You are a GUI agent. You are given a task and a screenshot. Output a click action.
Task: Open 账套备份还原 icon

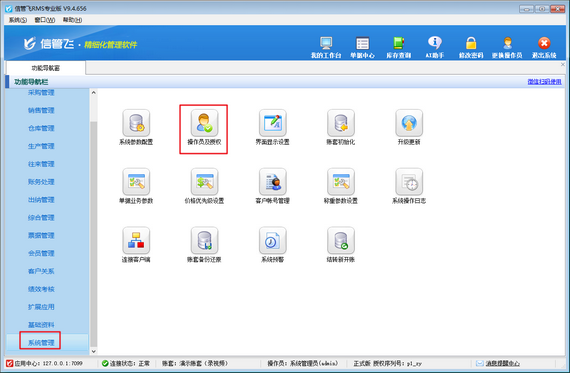pyautogui.click(x=204, y=241)
